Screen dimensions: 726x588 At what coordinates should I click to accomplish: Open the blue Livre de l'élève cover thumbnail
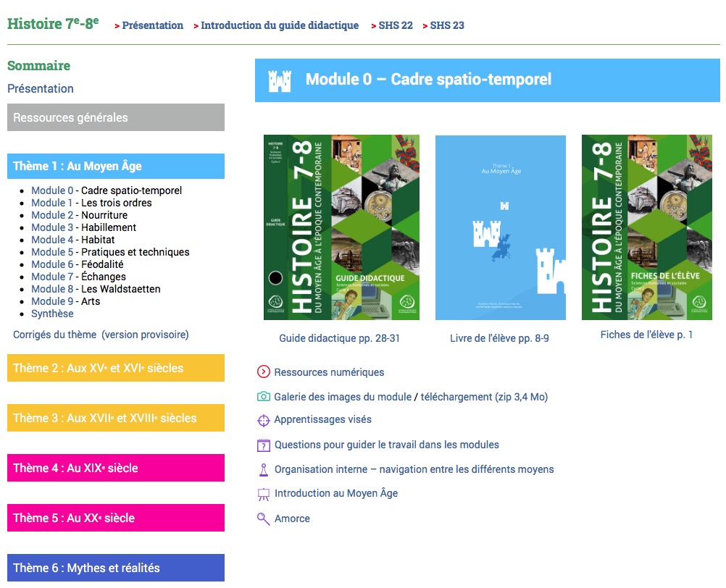coord(500,227)
